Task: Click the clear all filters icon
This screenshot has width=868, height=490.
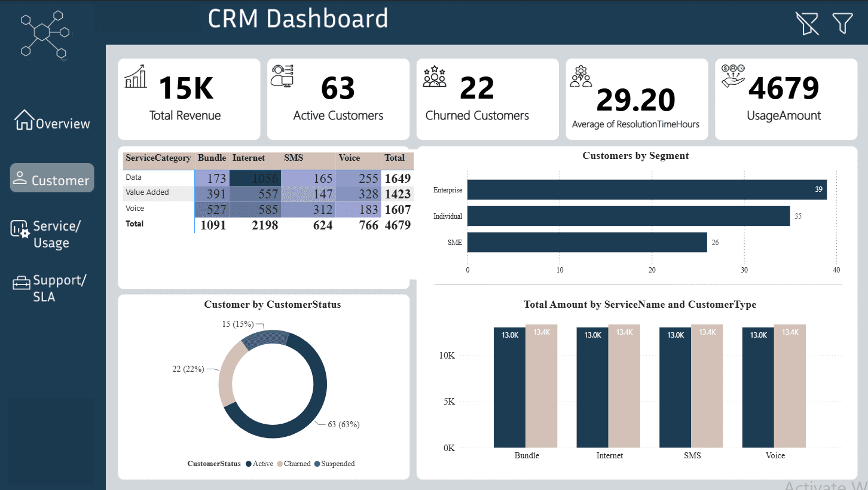Action: coord(806,23)
